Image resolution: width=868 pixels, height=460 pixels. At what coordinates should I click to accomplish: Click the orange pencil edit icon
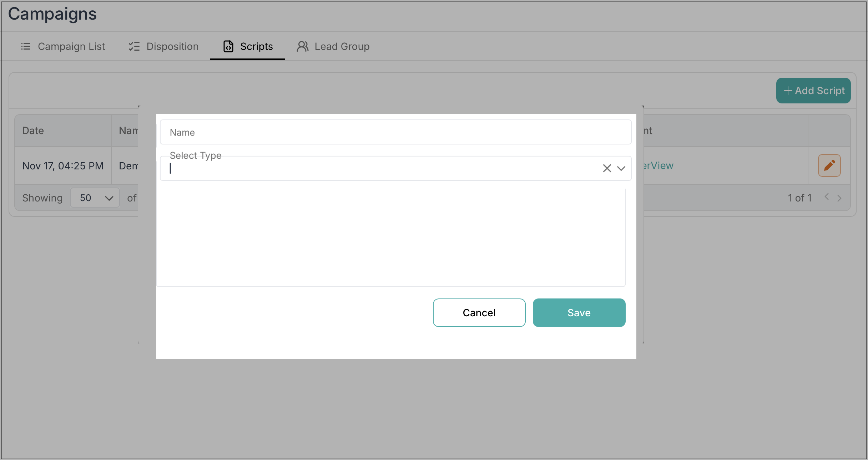(829, 165)
